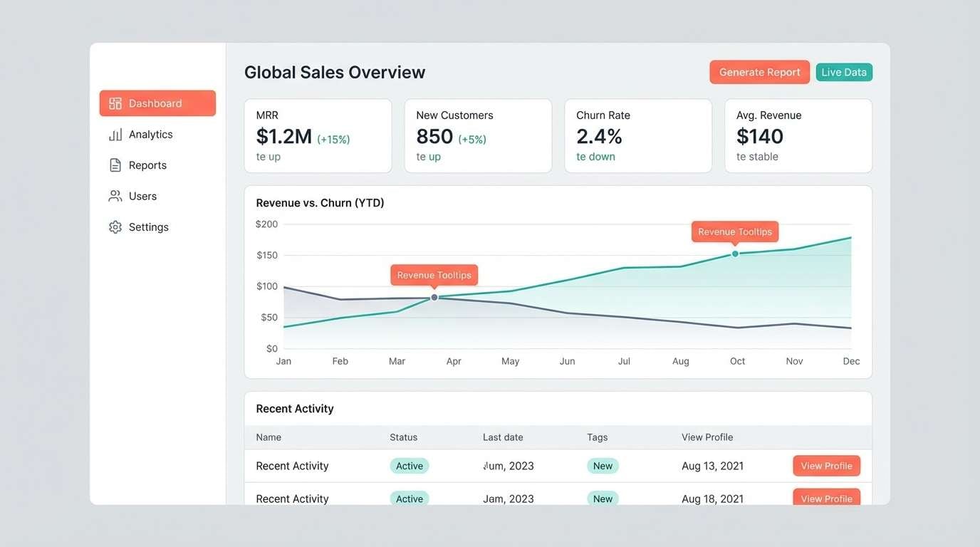Click View Profile on the second activity row
This screenshot has height=547, width=980.
click(x=826, y=499)
